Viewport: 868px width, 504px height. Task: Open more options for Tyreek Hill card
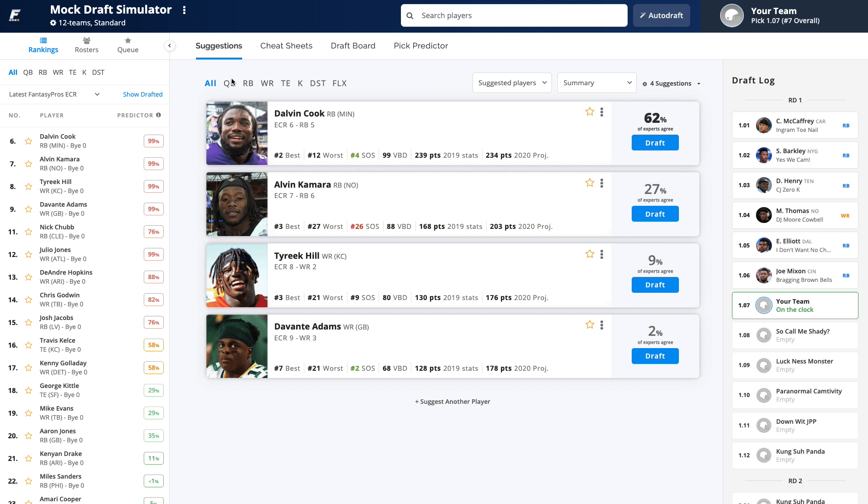pos(602,254)
